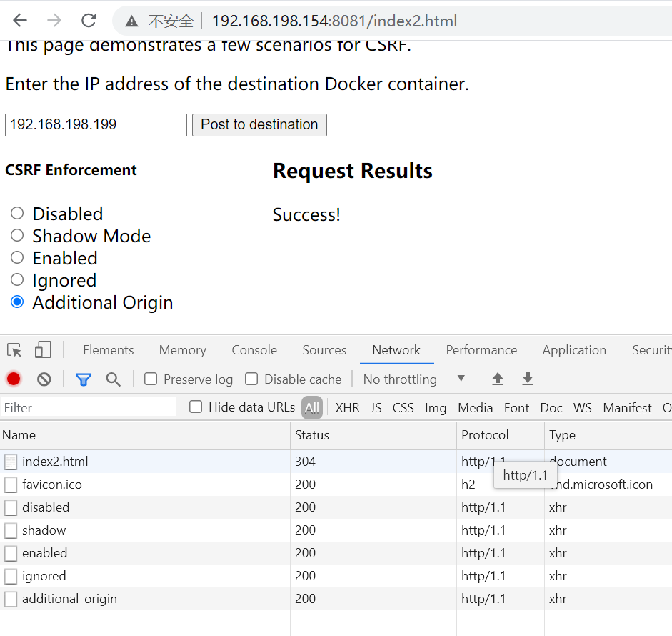672x636 pixels.
Task: Search within network requests
Action: 113,379
